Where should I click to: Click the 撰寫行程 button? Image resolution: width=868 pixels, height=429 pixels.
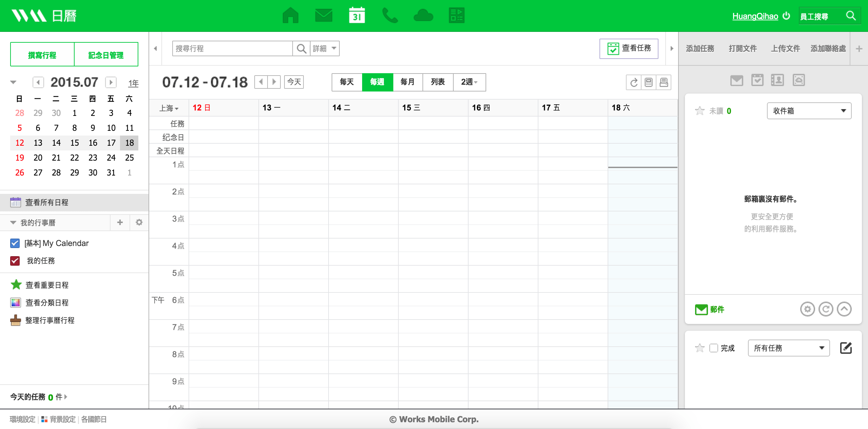click(x=42, y=55)
